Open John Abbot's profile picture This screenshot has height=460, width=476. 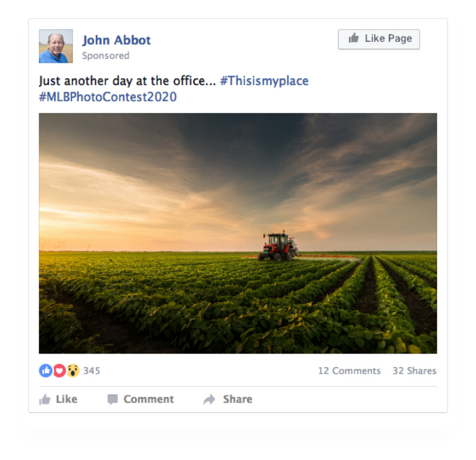56,46
